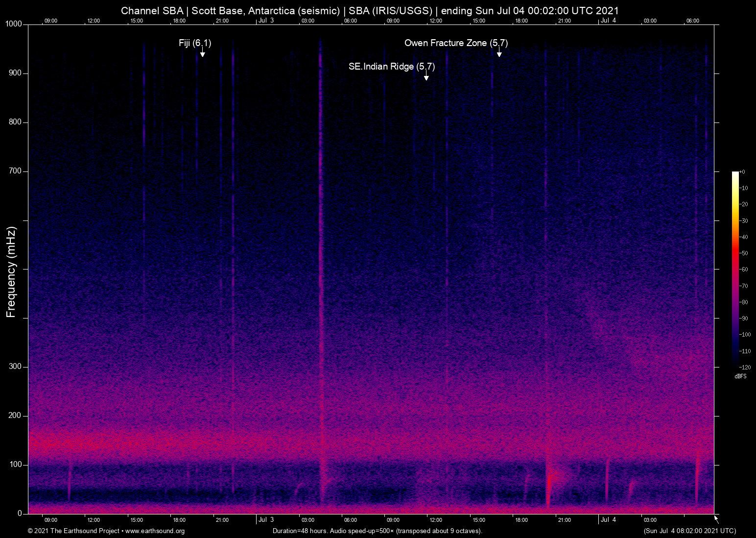756x538 pixels.
Task: Click the Frequency (mHz) axis label
Action: [11, 272]
